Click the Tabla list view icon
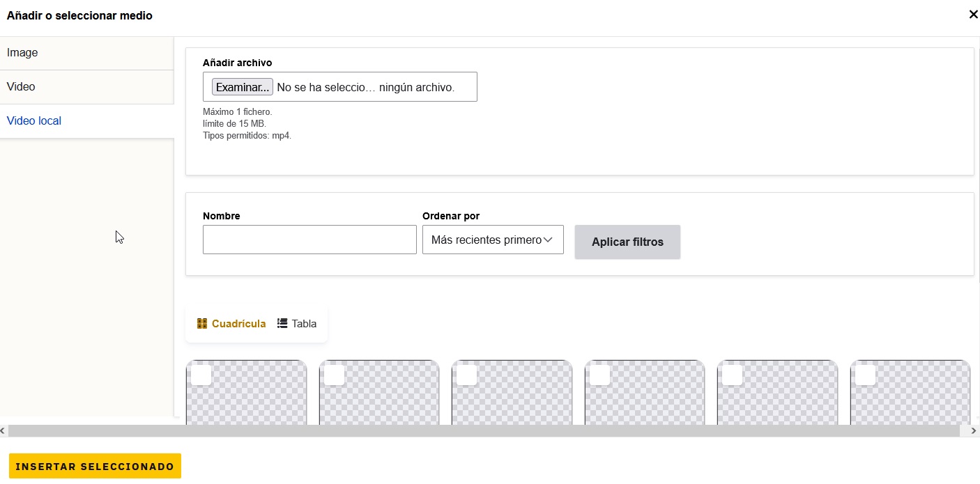980x484 pixels. [282, 323]
